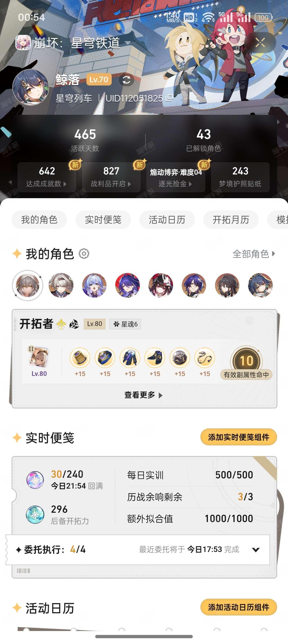The image size is (288, 644).
Task: Select the Sparkle masked character avatar
Action: point(161,285)
